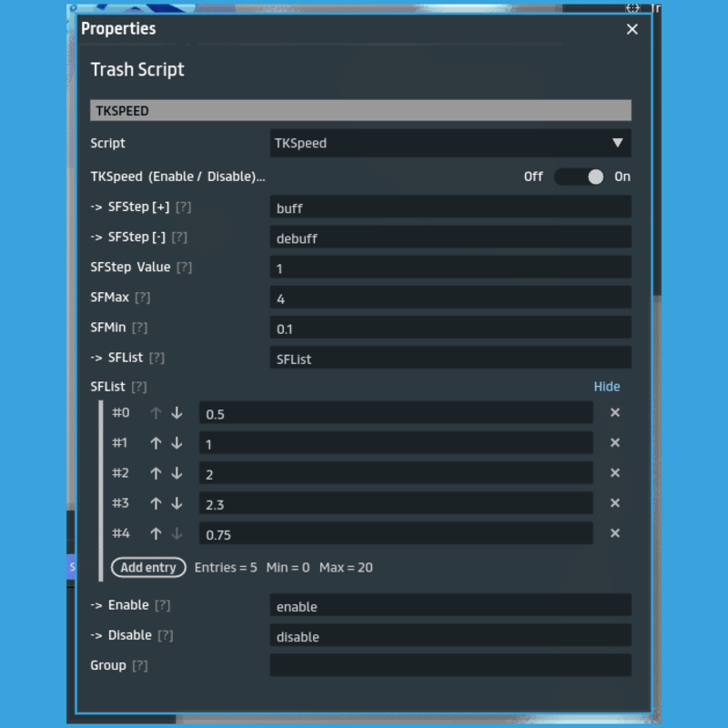The height and width of the screenshot is (728, 728).
Task: Click the Add entry button
Action: (148, 567)
